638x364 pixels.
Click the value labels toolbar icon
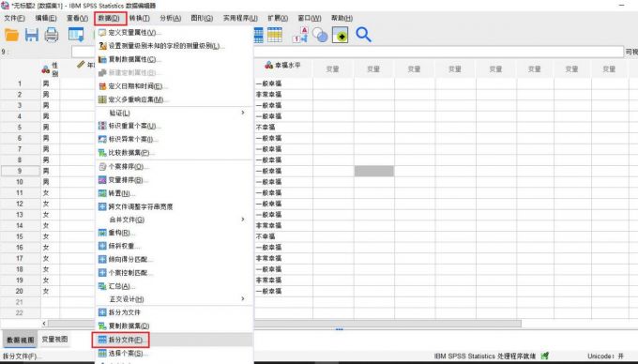coord(300,35)
